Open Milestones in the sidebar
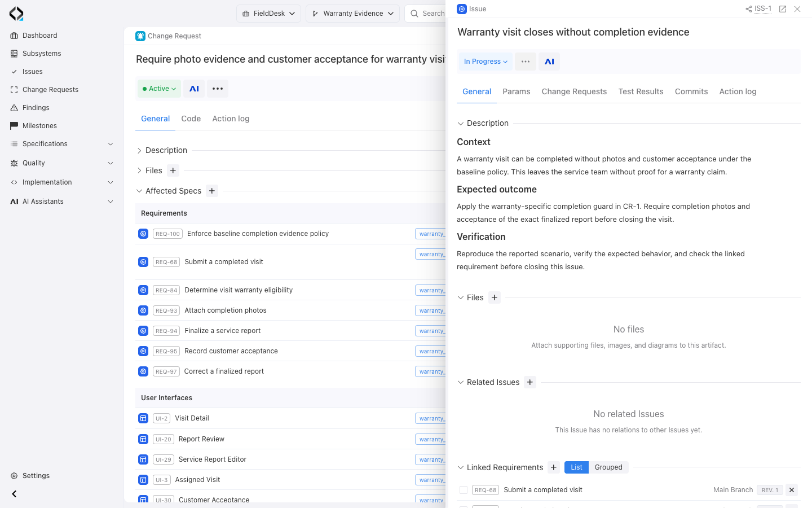Viewport: 812px width, 508px height. tap(39, 126)
